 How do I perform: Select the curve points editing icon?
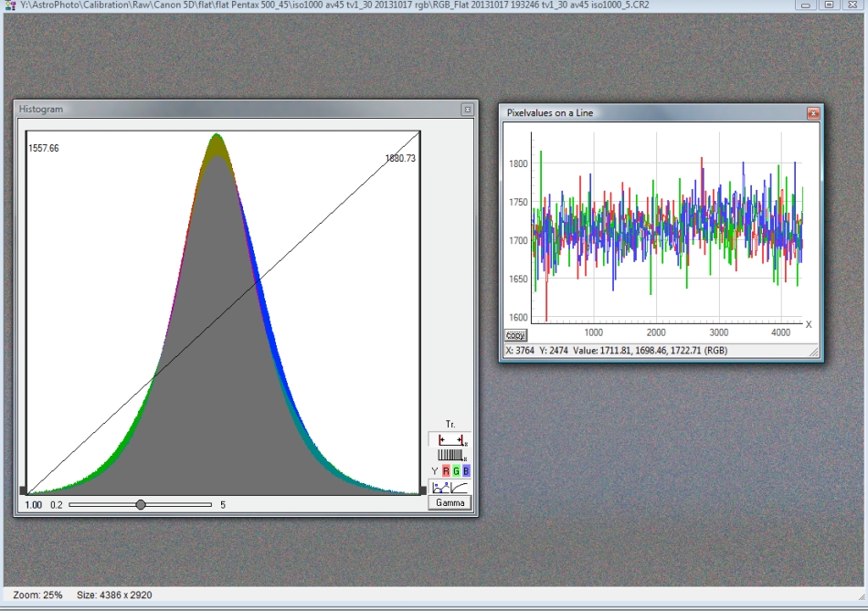[439, 487]
